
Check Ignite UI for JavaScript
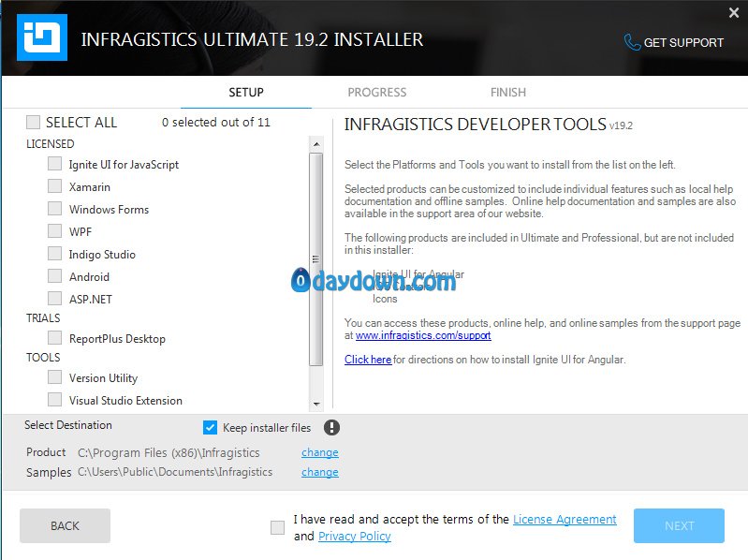(54, 164)
